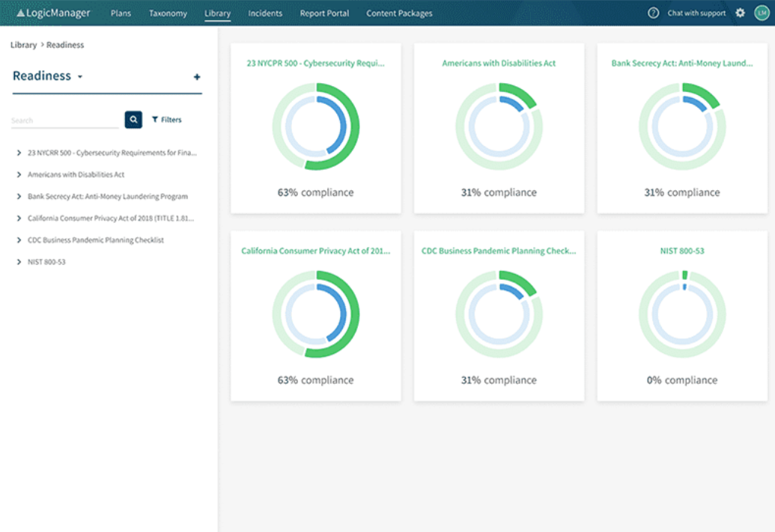This screenshot has width=775, height=532.
Task: Select Americans with Disabilities Act sidebar label
Action: pos(76,175)
